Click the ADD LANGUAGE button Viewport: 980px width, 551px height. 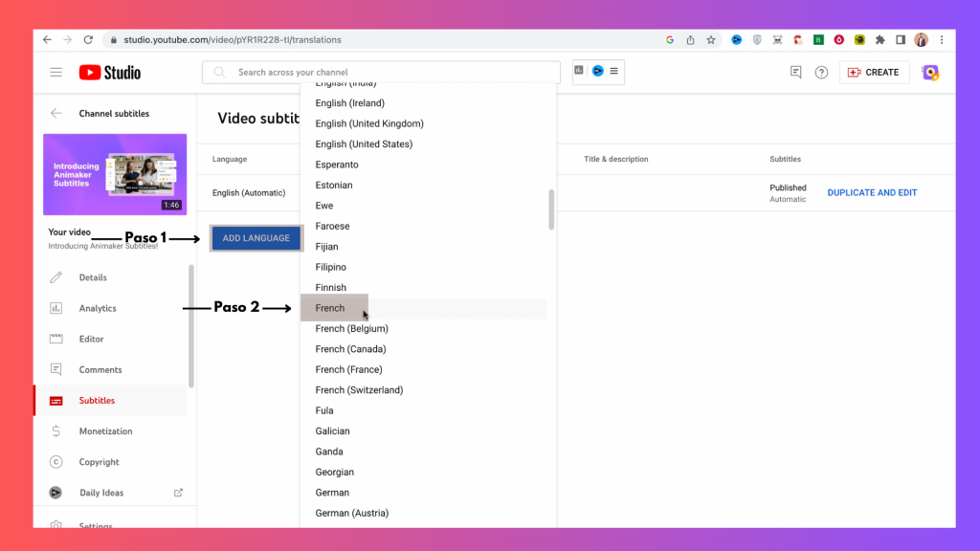(x=256, y=238)
